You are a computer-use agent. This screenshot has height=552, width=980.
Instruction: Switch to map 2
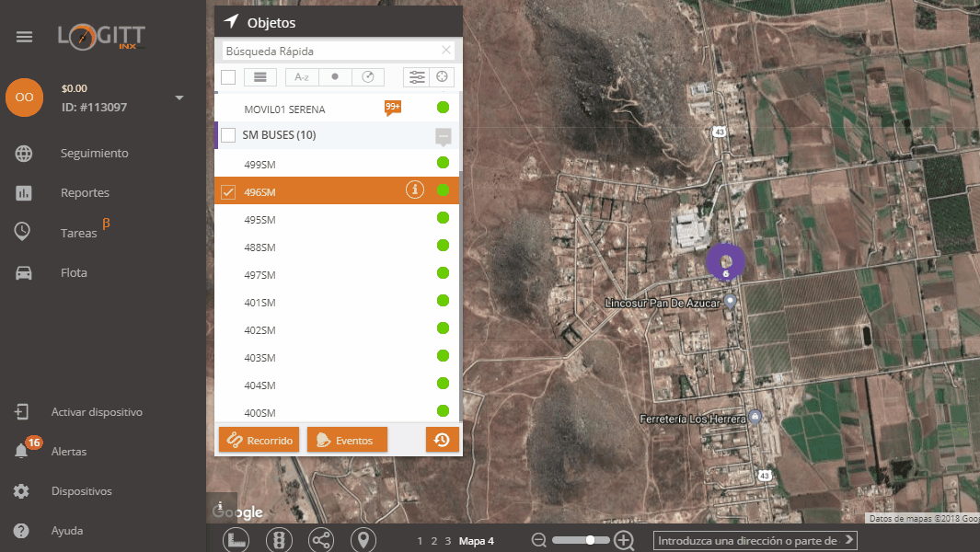(x=433, y=541)
